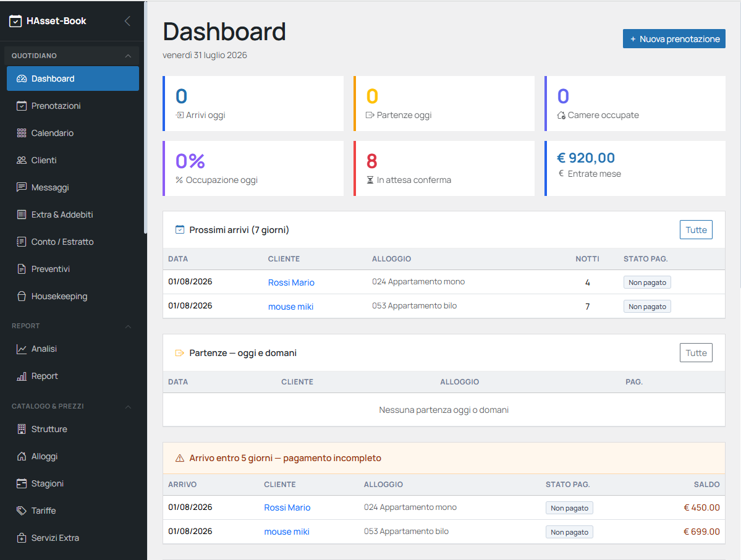This screenshot has width=741, height=560.
Task: Click the Preventivi document icon
Action: [x=22, y=269]
